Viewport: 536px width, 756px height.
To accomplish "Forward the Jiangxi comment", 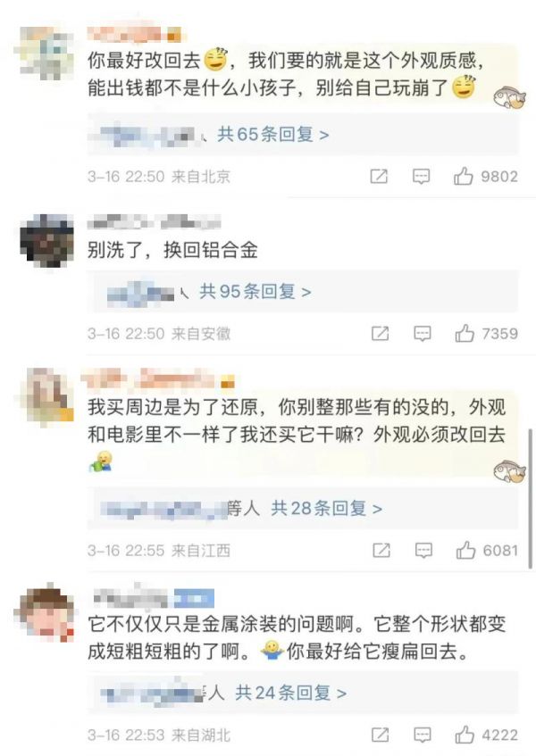I will 381,550.
